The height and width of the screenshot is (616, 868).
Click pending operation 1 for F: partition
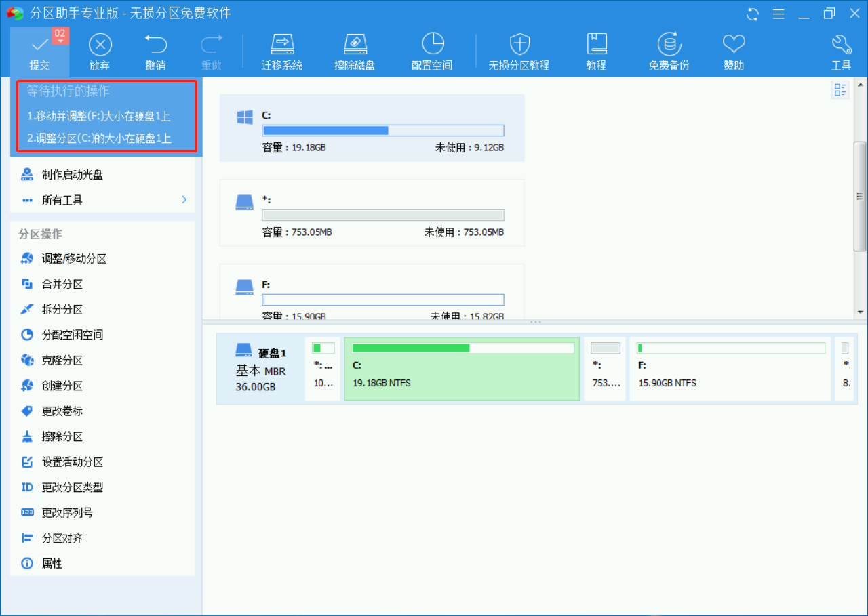pos(99,116)
